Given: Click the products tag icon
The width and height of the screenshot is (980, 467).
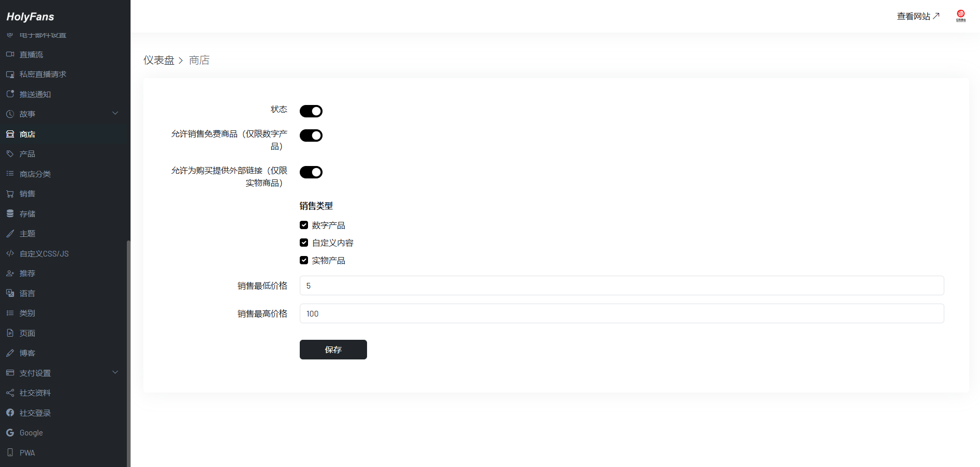Looking at the screenshot, I should click(x=10, y=154).
